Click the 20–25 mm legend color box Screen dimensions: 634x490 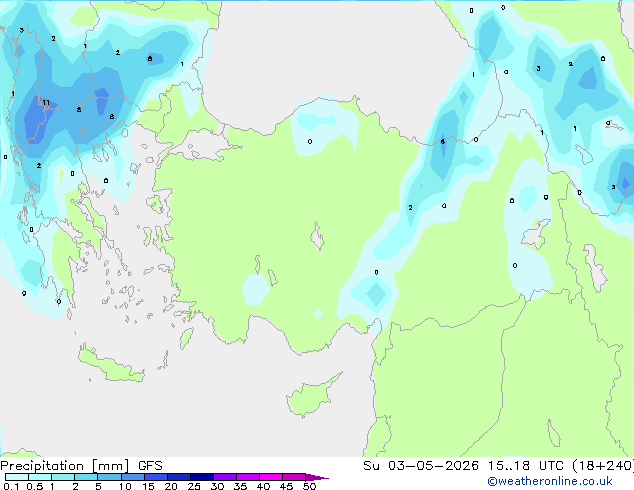point(179,477)
